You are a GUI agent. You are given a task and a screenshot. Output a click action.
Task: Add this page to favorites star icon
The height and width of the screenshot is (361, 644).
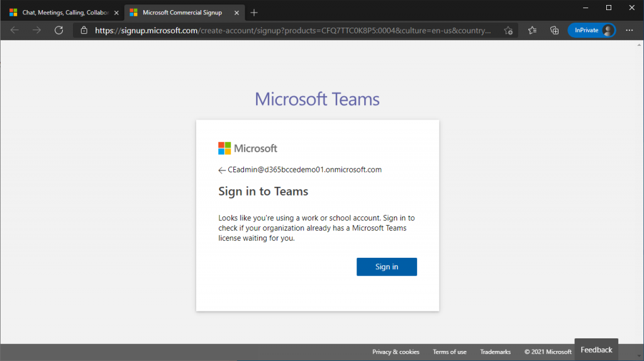pos(508,30)
